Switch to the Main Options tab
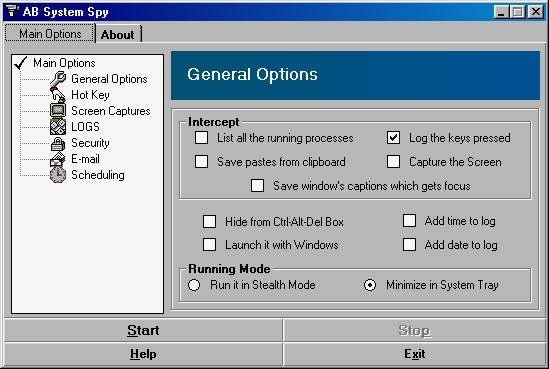549x369 pixels. [50, 34]
